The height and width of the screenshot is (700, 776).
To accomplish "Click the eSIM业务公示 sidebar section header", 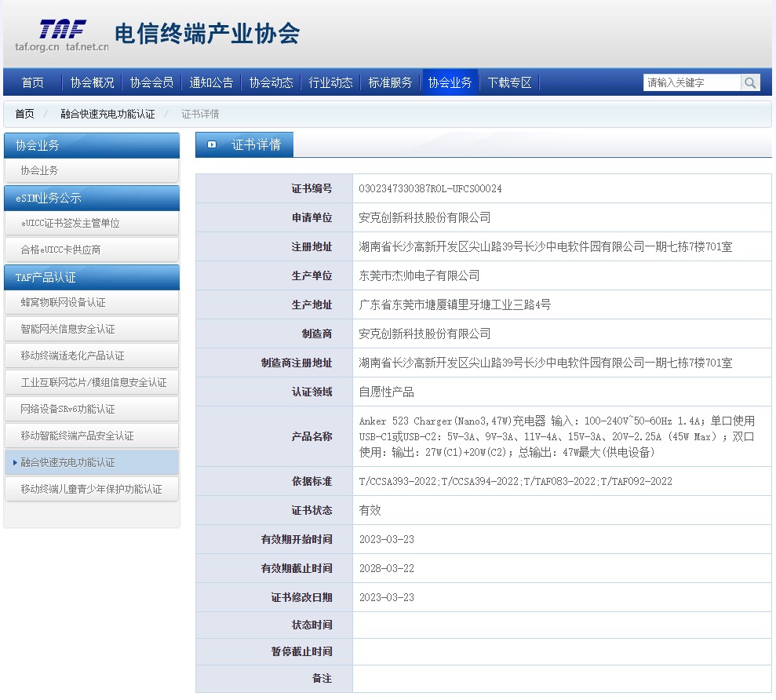I will (92, 198).
